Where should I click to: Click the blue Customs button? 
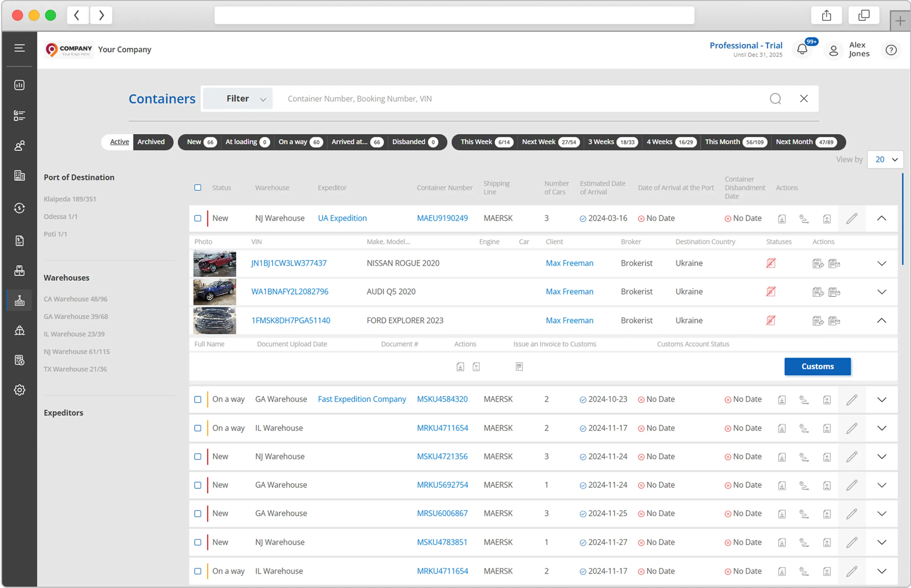(818, 367)
